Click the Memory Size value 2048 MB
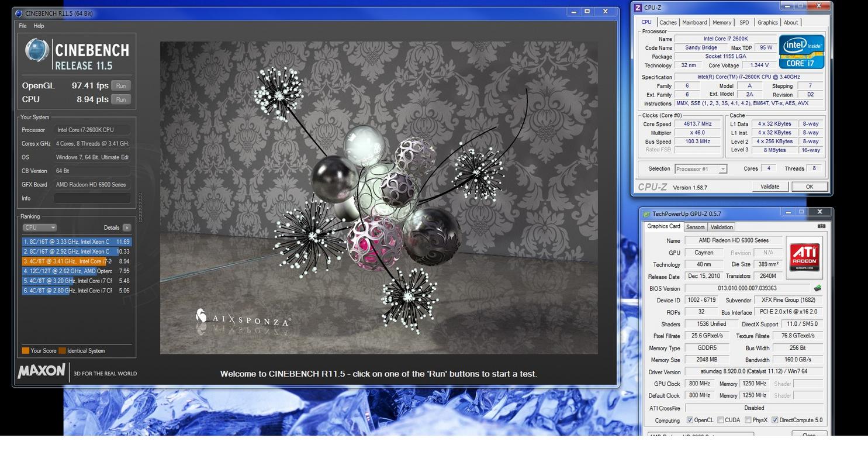Viewport: 868px width, 469px height. 707,360
